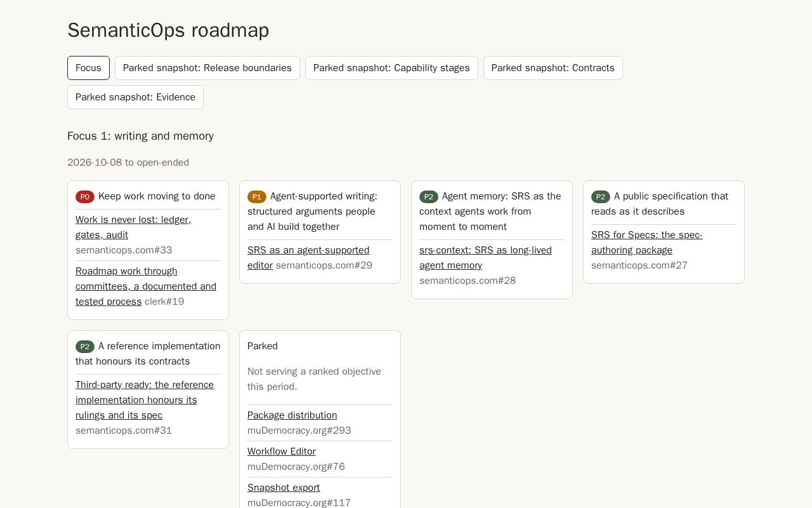Open 'Roadmap work through committees' link

coord(146,286)
